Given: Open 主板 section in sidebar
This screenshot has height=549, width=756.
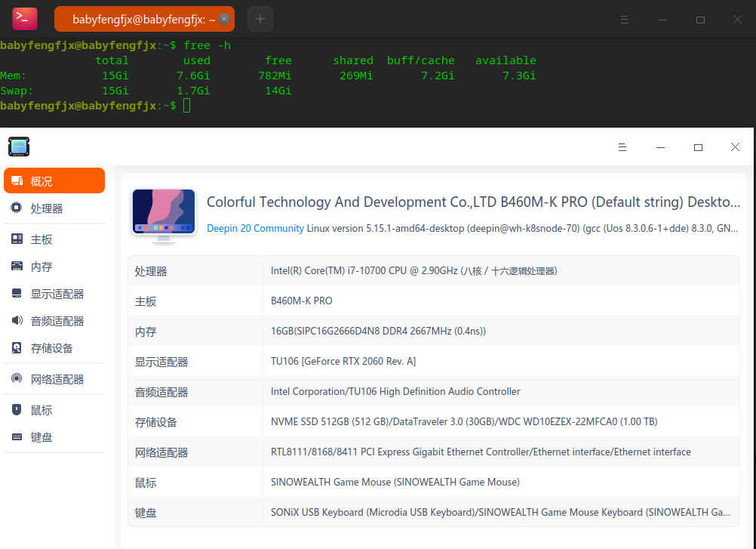Looking at the screenshot, I should click(54, 239).
